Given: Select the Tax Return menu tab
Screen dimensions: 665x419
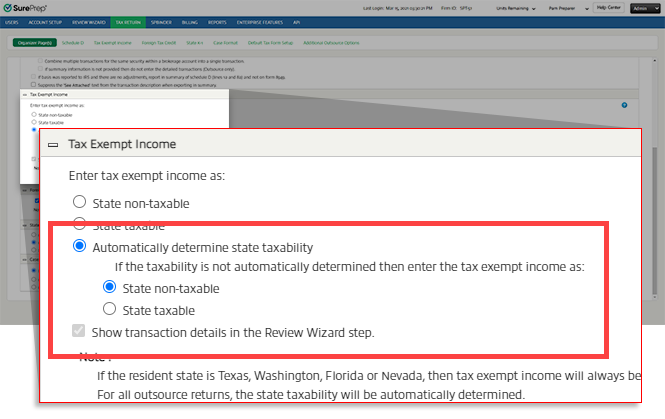Looking at the screenshot, I should coord(128,22).
